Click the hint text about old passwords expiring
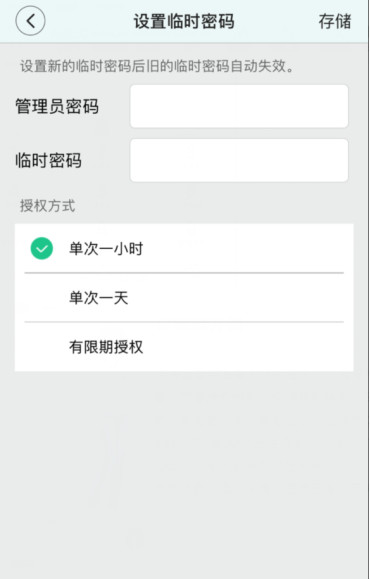 pos(157,66)
